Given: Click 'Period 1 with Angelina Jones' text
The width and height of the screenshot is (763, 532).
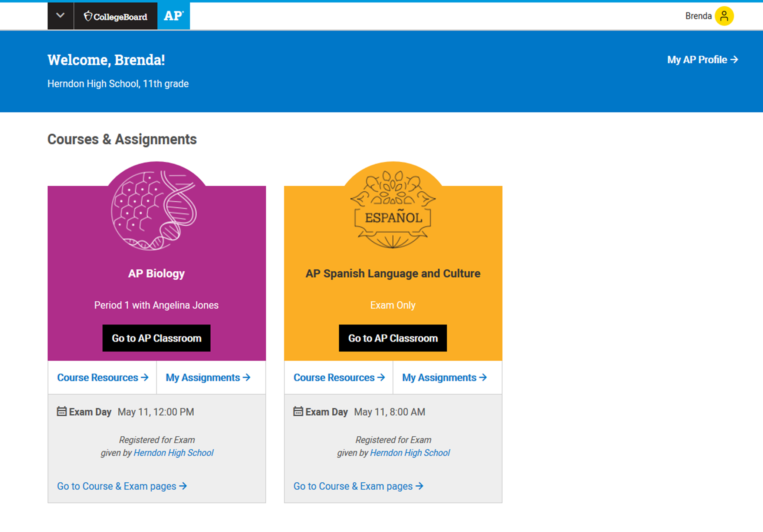Looking at the screenshot, I should (x=156, y=305).
